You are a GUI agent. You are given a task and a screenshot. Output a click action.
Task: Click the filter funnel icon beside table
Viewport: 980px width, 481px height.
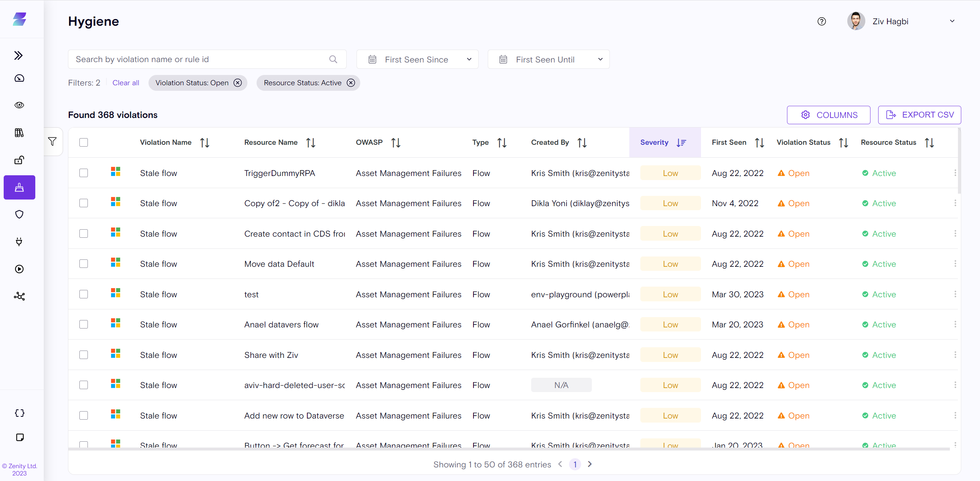click(x=53, y=141)
